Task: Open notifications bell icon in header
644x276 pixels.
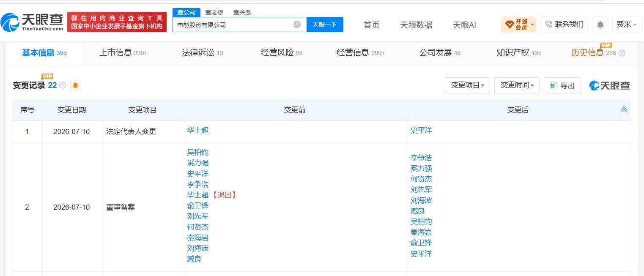Action: tap(600, 25)
